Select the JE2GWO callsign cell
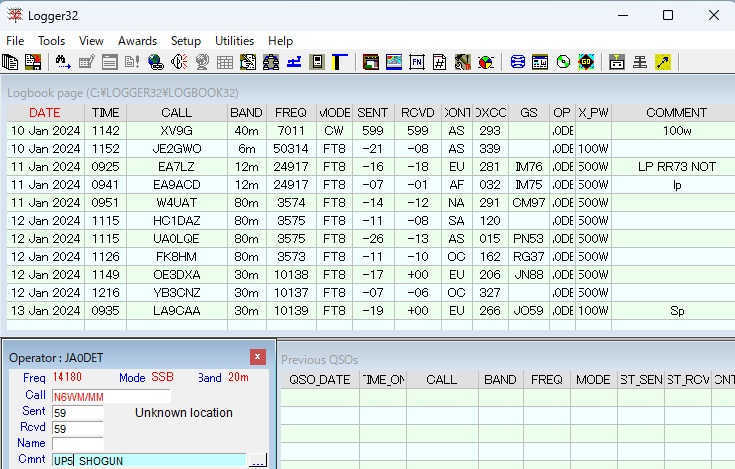 pos(176,149)
